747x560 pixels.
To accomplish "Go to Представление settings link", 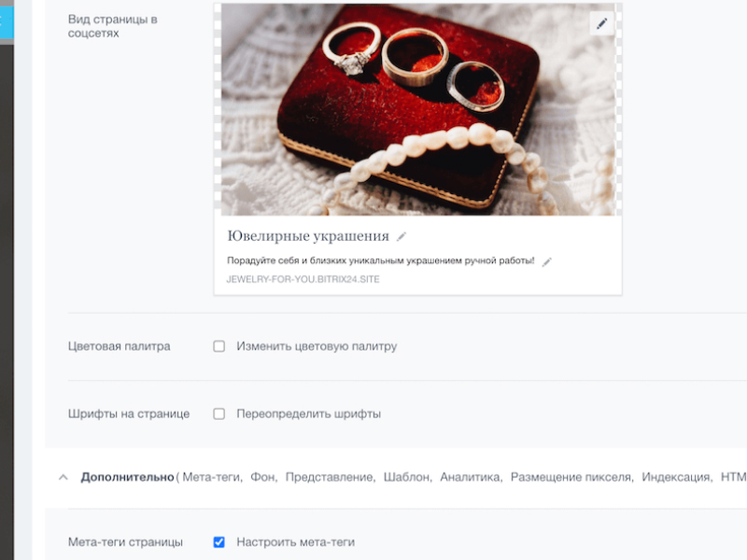I will (x=330, y=477).
